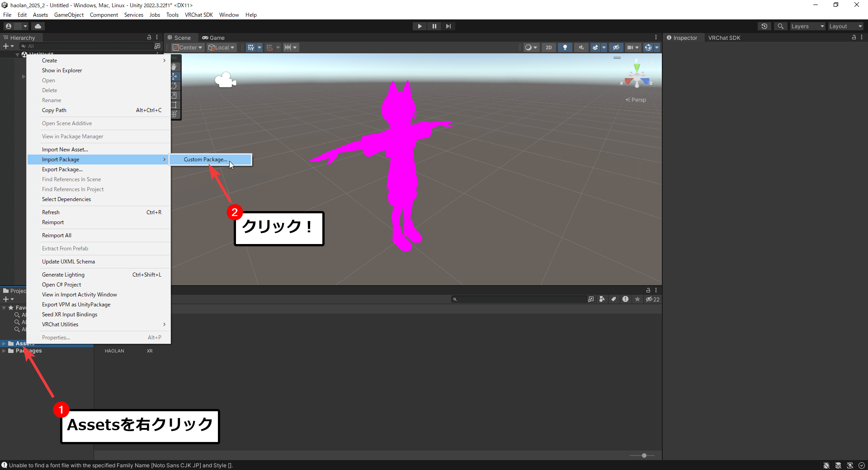This screenshot has width=868, height=470.
Task: Click Reimport All menu entry
Action: click(99, 235)
